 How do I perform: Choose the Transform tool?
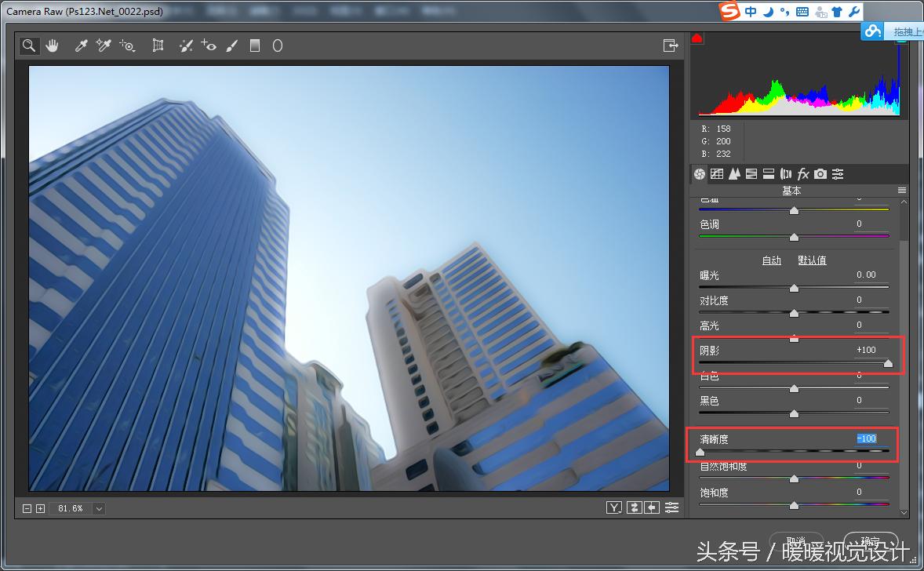(x=158, y=46)
